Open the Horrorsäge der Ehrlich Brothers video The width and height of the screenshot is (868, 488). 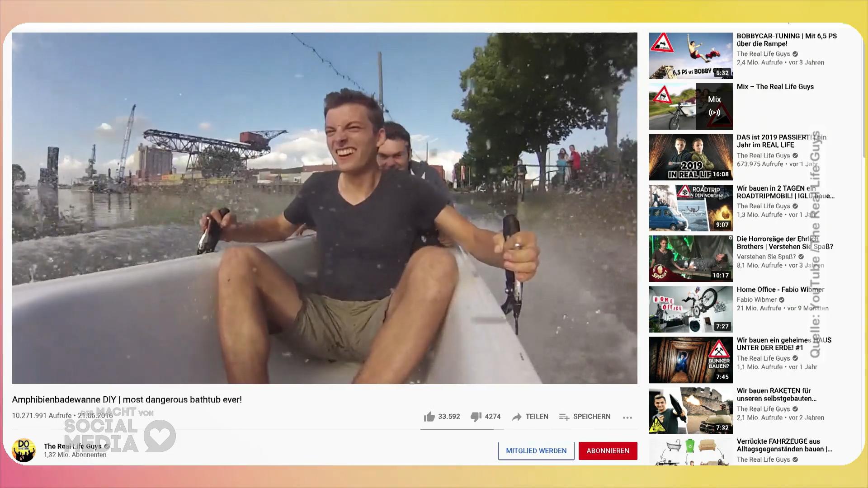pos(690,258)
